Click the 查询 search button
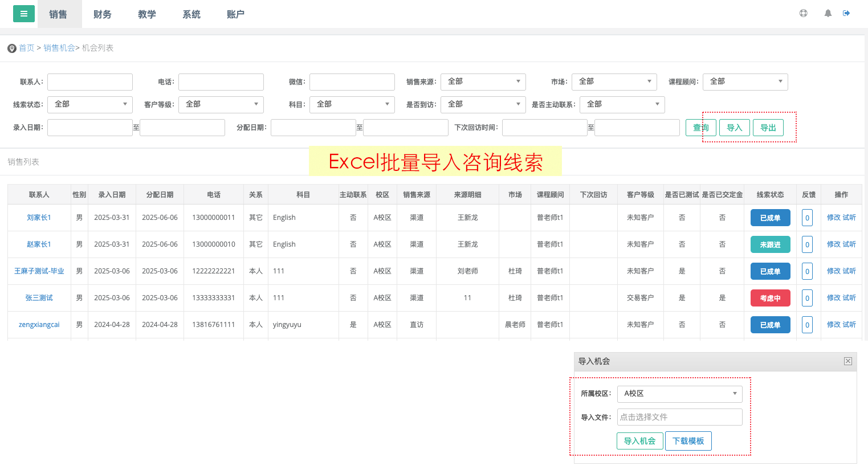 pos(701,128)
